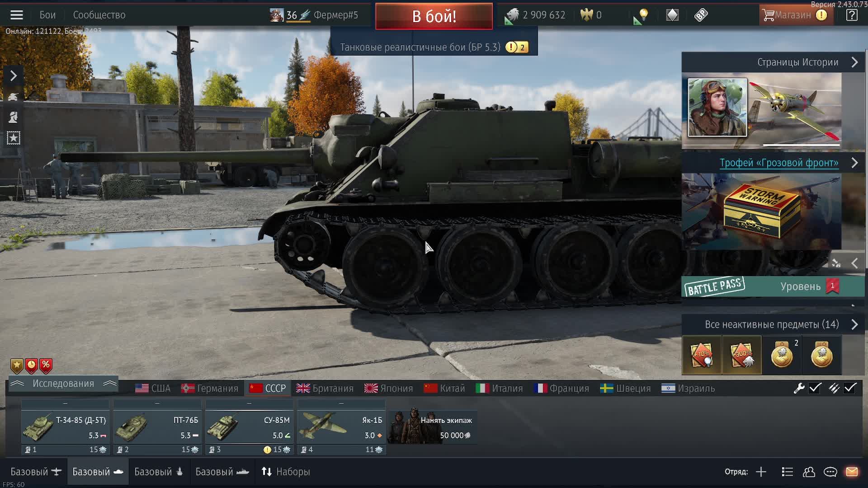Click the squad plus invite icon
This screenshot has width=868, height=488.
point(761,472)
